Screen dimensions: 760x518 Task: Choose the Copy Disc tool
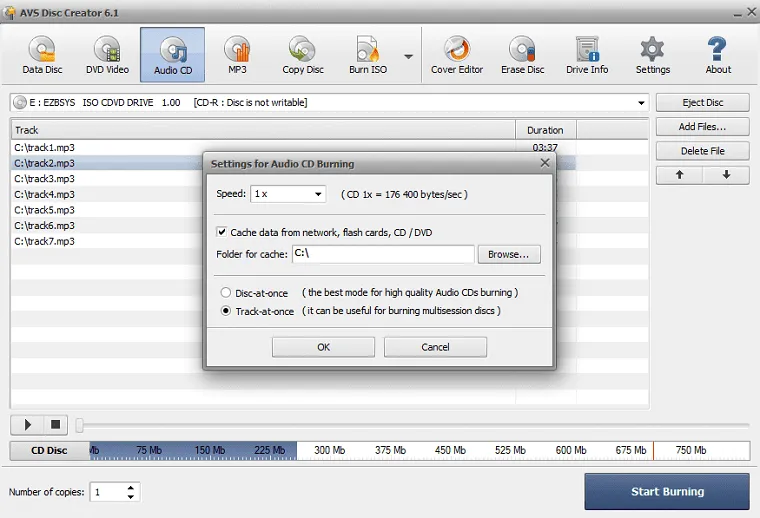click(302, 55)
